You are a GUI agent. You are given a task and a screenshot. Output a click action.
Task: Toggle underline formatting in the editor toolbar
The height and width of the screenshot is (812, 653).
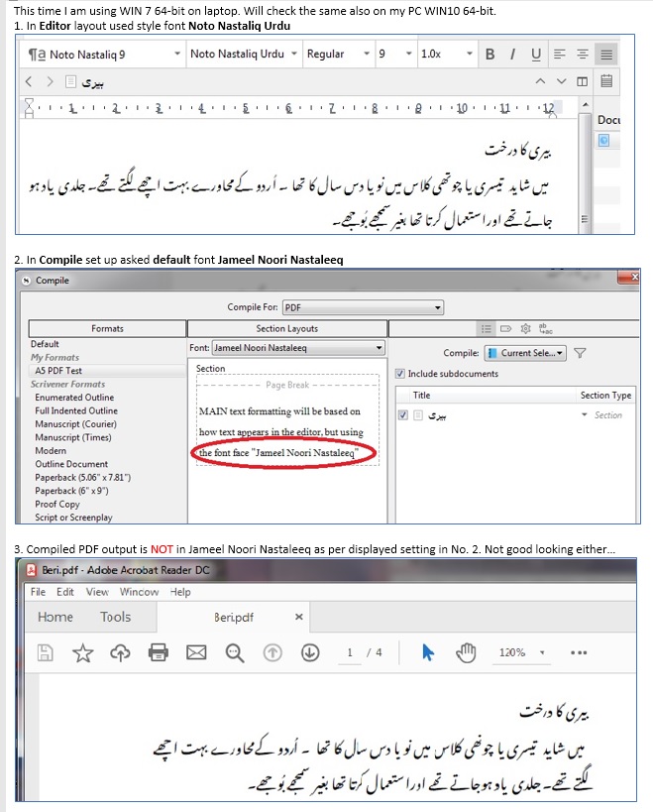[535, 54]
